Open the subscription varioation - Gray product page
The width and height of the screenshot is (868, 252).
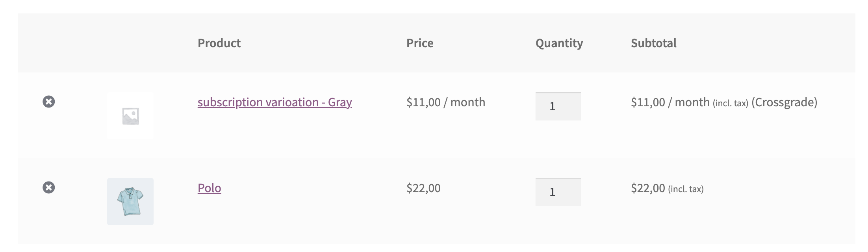(275, 102)
